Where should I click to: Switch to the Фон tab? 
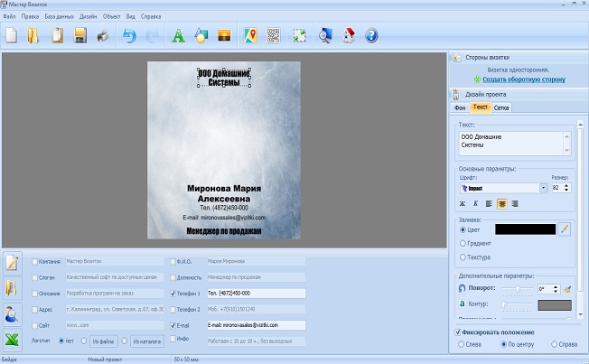click(458, 107)
